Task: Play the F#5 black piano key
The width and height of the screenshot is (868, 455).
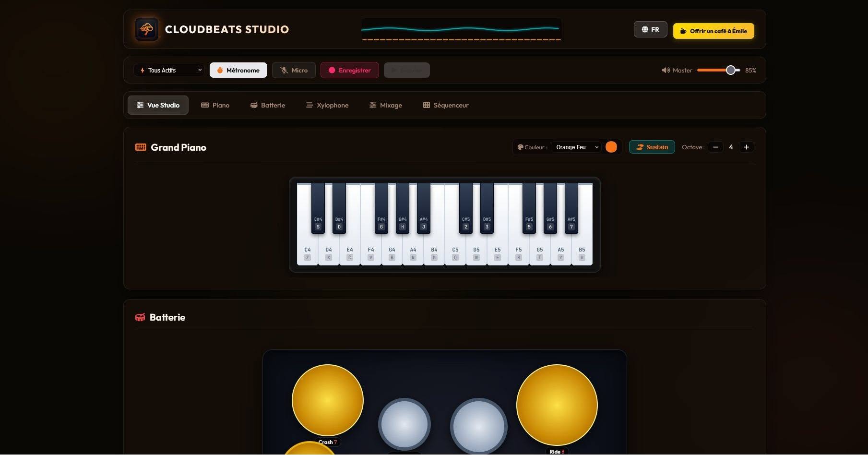Action: point(529,208)
